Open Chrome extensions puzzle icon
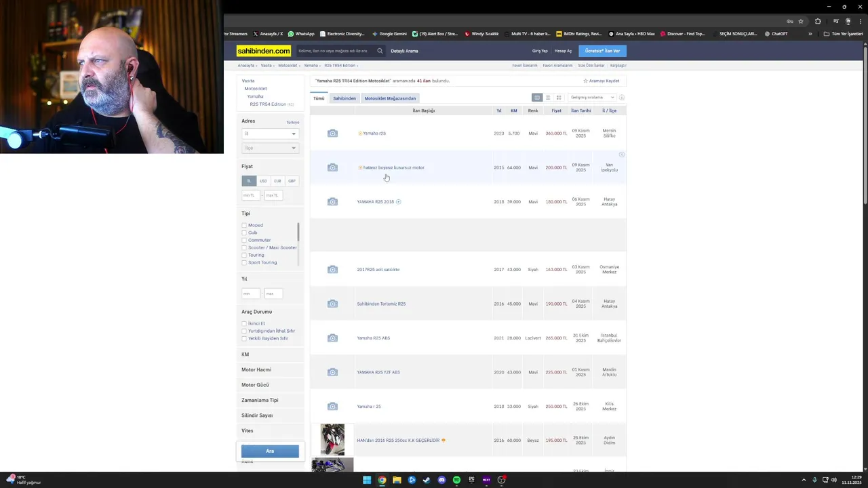 [818, 21]
